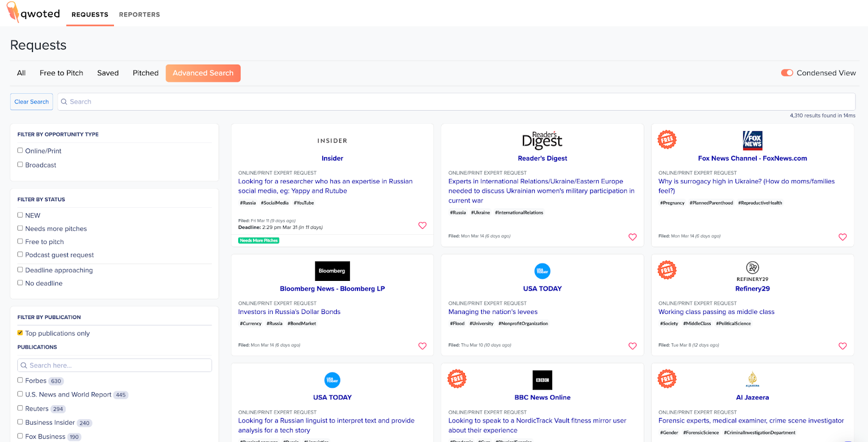Click the FREE badge on Refinery29 card
868x442 pixels.
(x=667, y=270)
